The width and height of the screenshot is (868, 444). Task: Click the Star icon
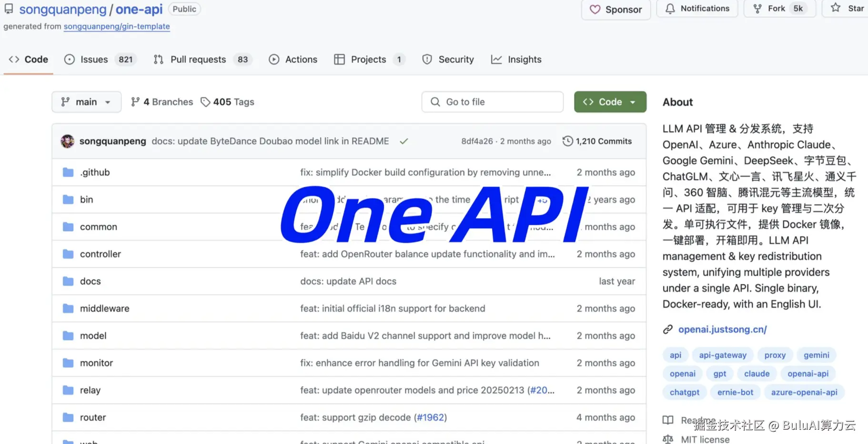point(836,8)
